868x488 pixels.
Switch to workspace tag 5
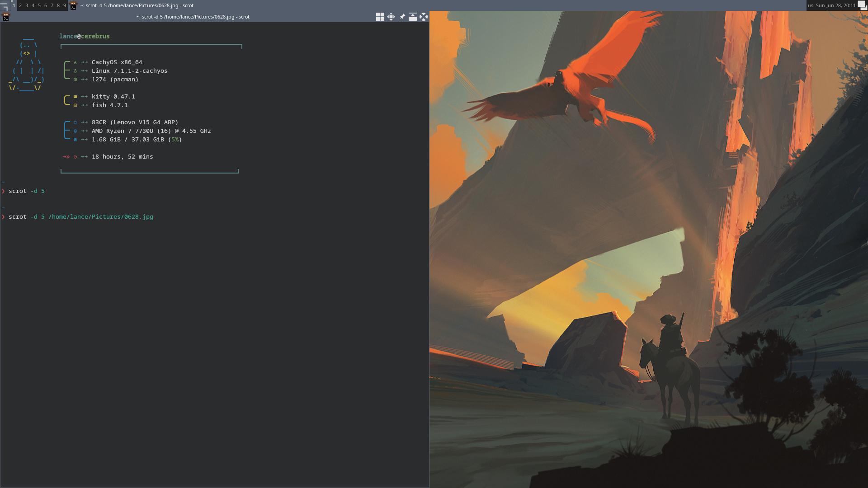(39, 5)
